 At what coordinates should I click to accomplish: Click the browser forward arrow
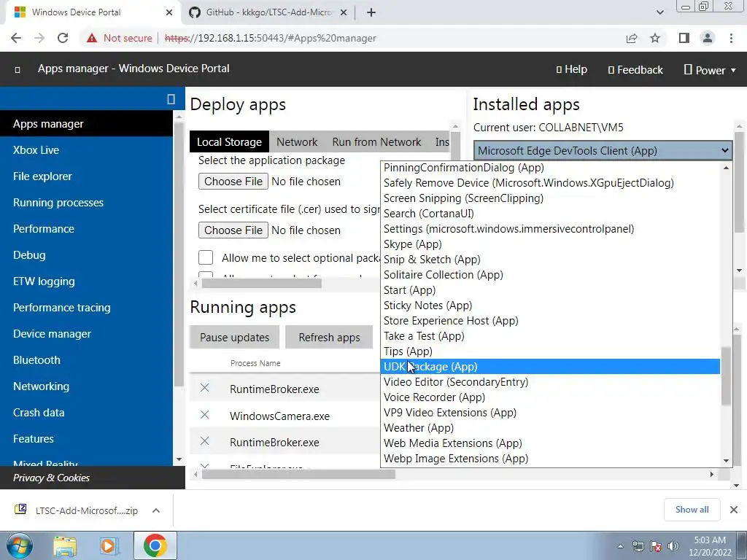click(x=39, y=38)
